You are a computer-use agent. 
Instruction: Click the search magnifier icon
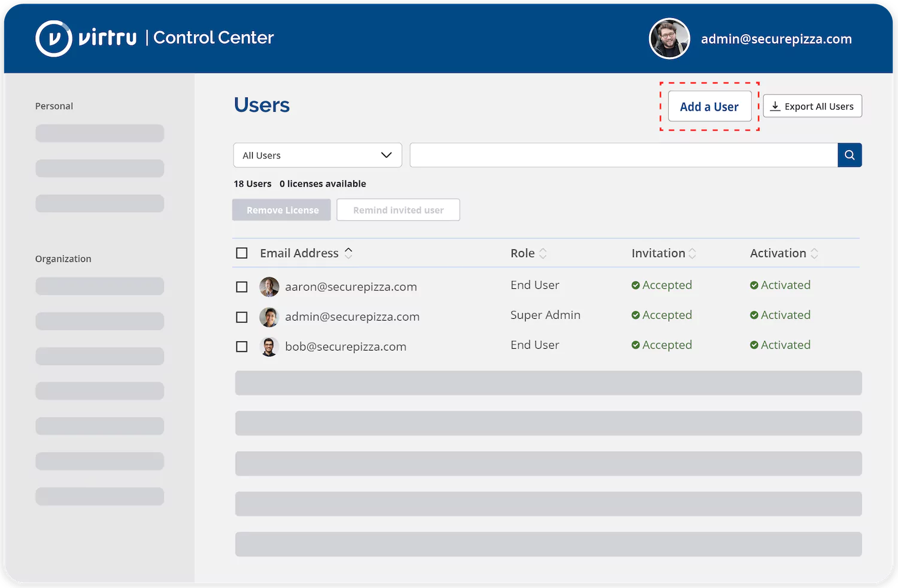tap(849, 155)
